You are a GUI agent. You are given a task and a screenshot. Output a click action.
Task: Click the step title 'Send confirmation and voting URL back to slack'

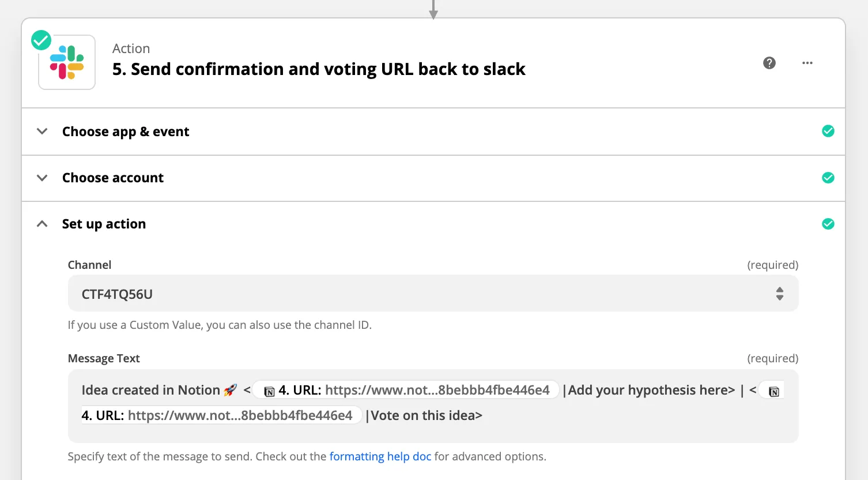(x=319, y=69)
